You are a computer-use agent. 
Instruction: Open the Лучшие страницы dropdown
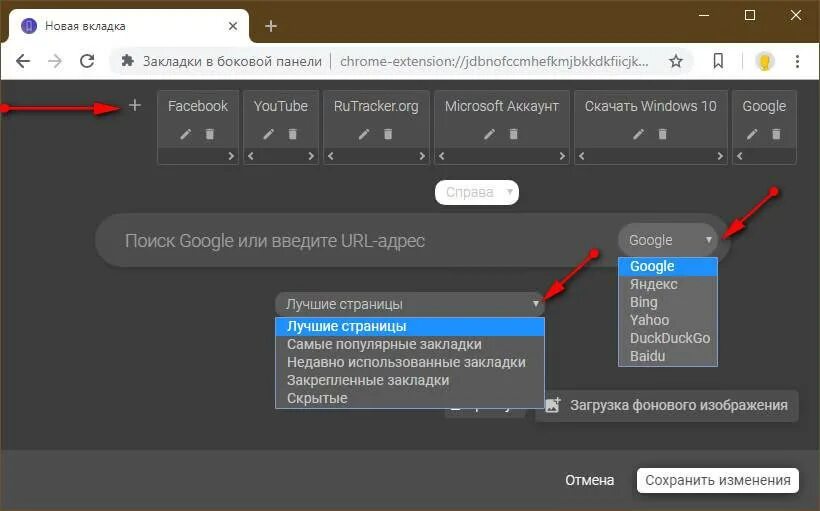(x=410, y=304)
